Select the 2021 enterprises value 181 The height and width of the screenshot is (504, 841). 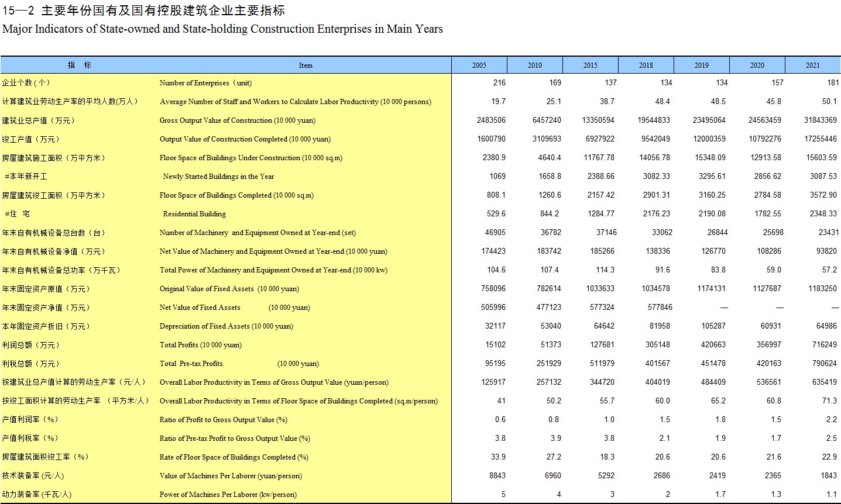pyautogui.click(x=833, y=83)
